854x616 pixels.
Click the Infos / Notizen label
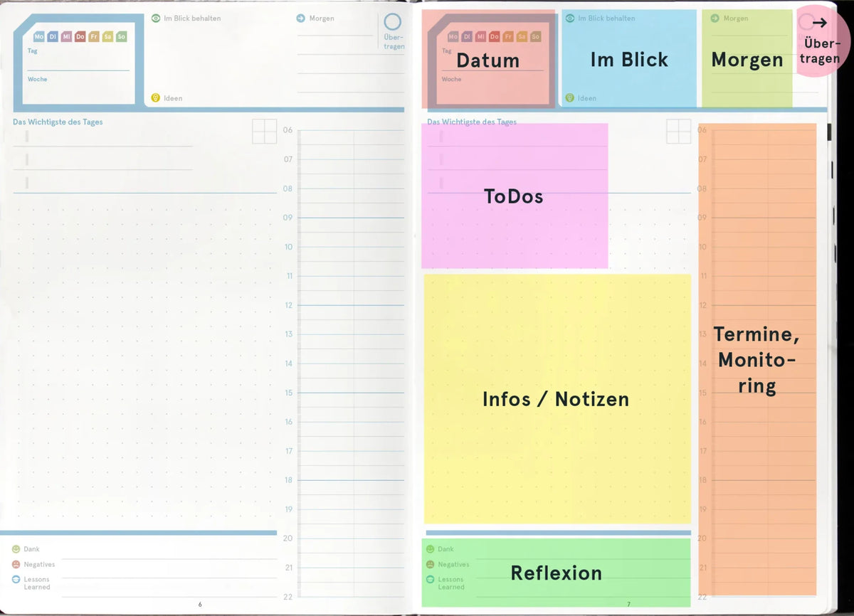click(556, 399)
